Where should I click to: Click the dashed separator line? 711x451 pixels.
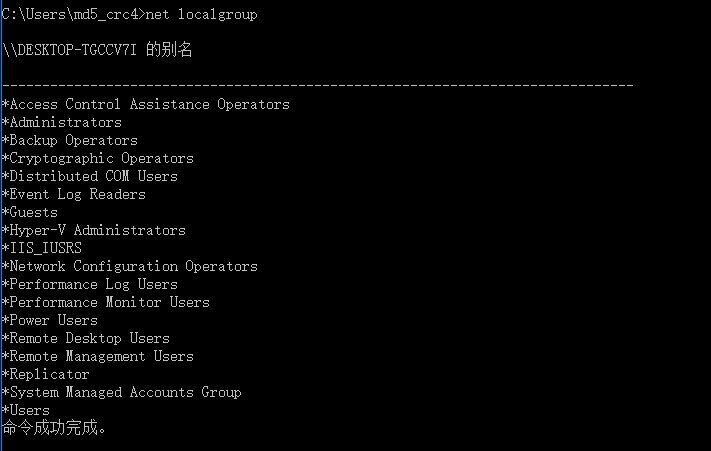point(318,86)
